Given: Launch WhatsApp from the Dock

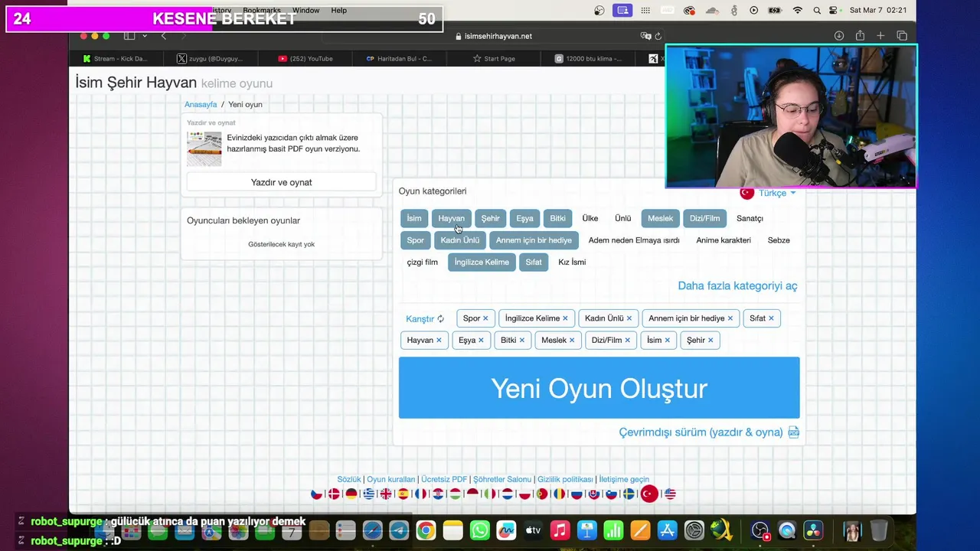Looking at the screenshot, I should click(x=480, y=530).
